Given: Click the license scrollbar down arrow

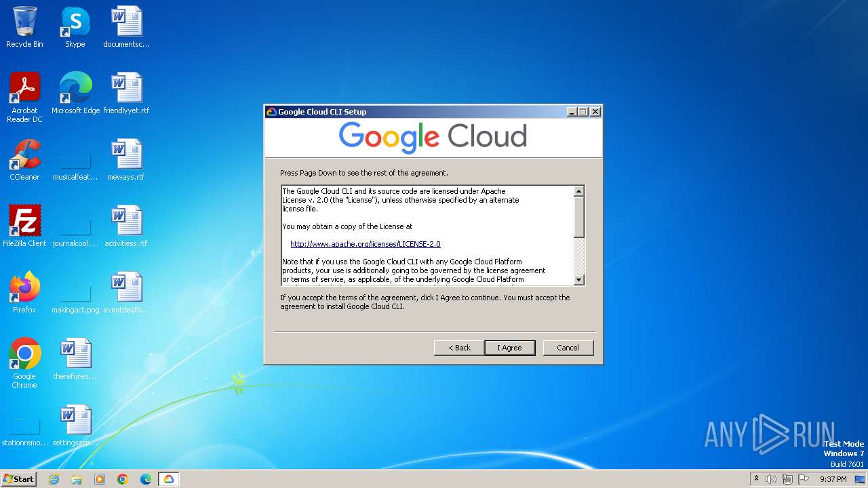Looking at the screenshot, I should pyautogui.click(x=579, y=279).
